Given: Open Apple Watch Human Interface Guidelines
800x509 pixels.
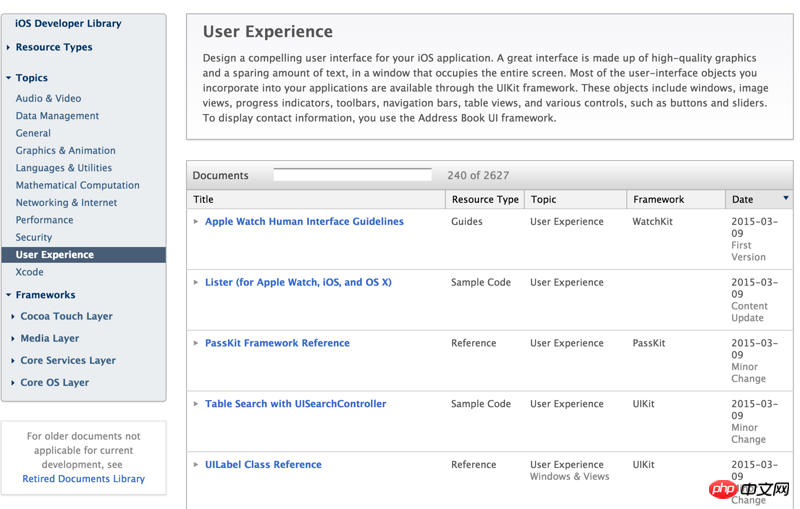Looking at the screenshot, I should pos(304,222).
